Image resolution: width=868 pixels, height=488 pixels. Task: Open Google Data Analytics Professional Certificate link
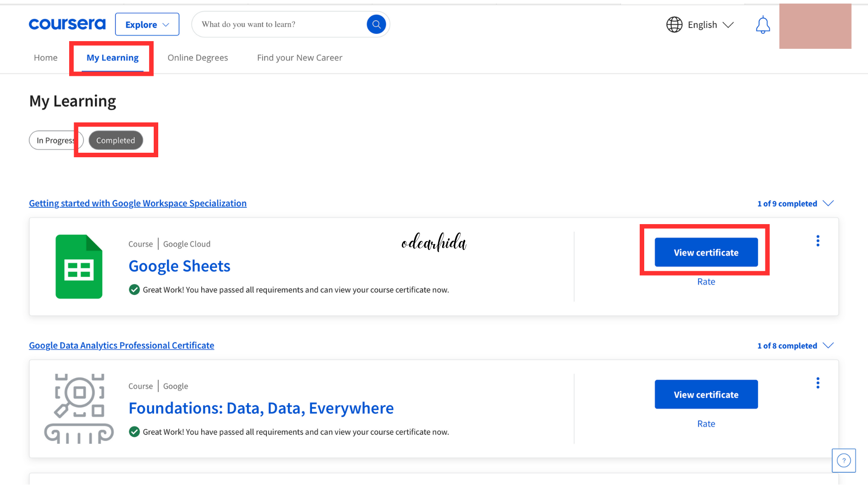pos(122,346)
